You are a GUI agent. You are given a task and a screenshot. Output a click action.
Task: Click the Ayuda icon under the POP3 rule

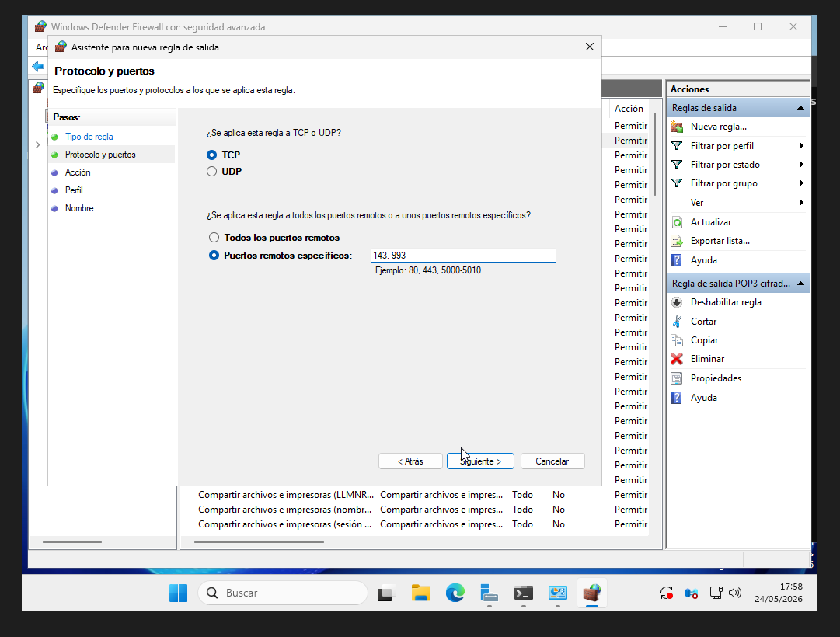coord(677,398)
